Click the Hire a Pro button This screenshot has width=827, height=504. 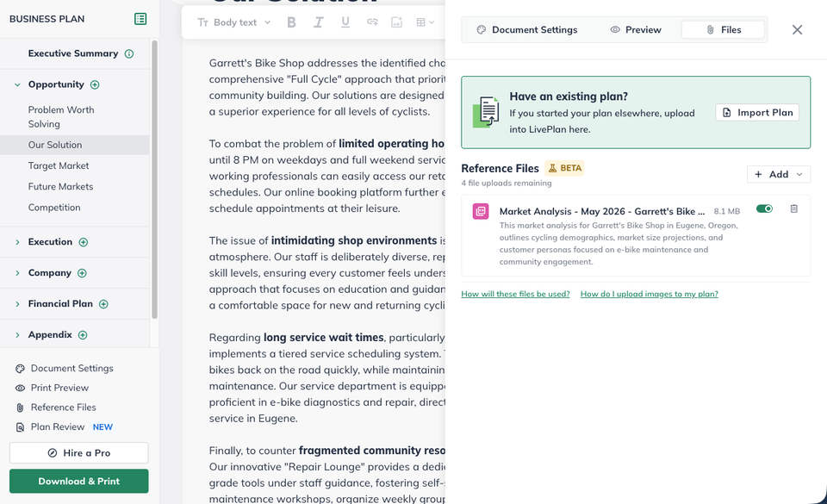coord(79,453)
